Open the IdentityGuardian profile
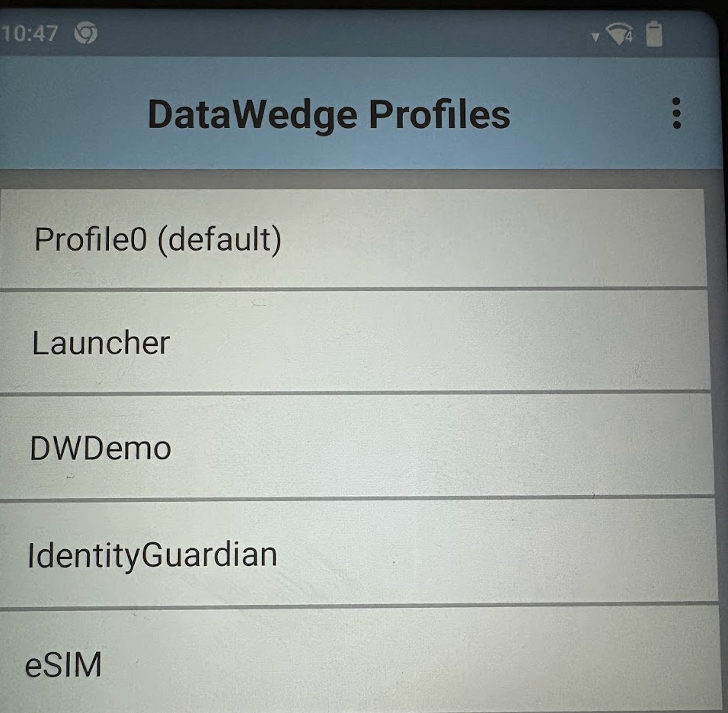The image size is (728, 713). pos(358,553)
